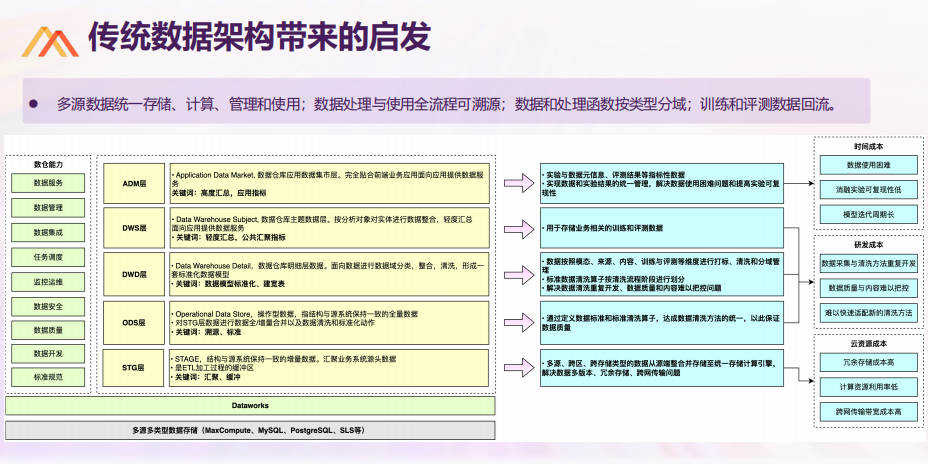Select the DWD层 label box
This screenshot has height=464, width=928.
(134, 274)
